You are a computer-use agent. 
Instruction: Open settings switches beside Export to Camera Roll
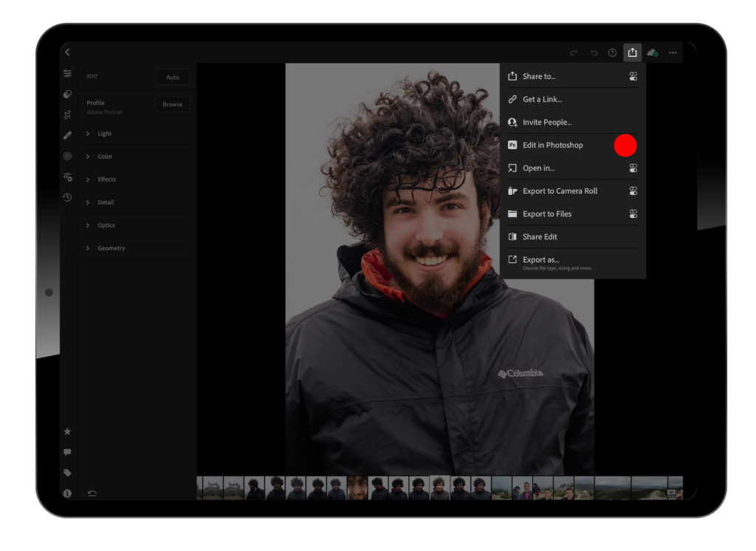633,191
